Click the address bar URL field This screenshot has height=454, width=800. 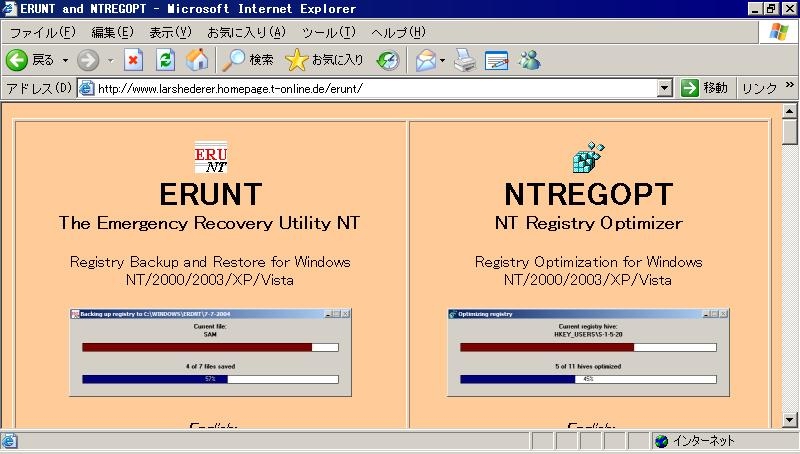tap(376, 89)
